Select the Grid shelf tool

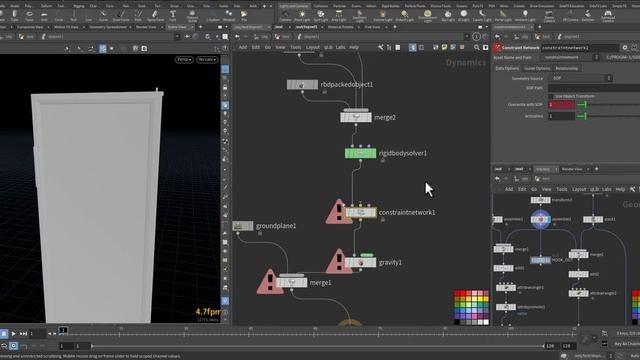pos(44,16)
